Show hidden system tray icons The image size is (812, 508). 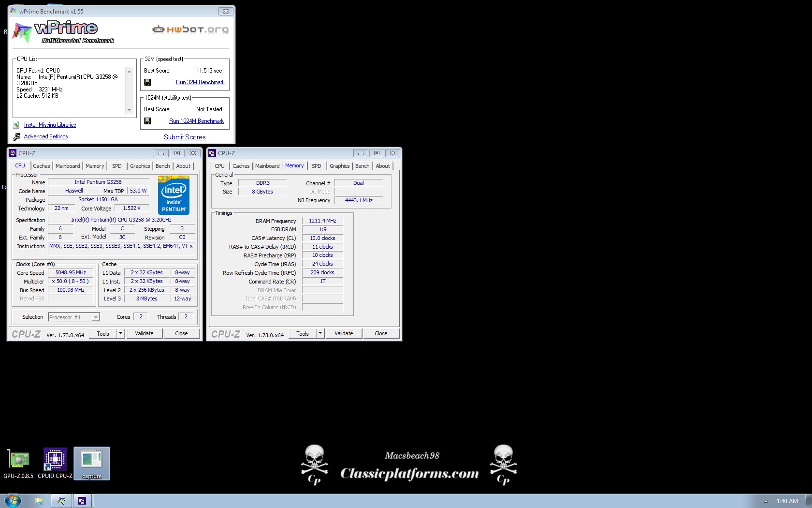coord(766,501)
